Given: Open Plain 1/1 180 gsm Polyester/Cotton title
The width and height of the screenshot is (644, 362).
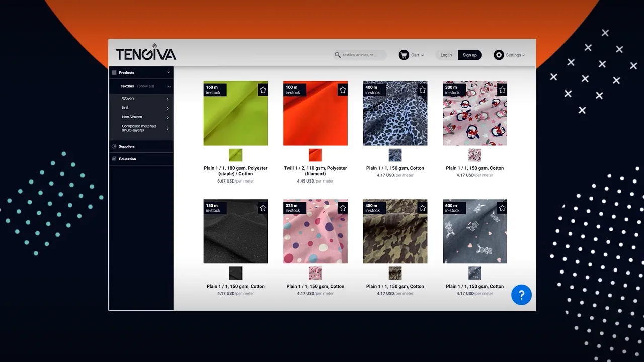Looking at the screenshot, I should point(235,171).
